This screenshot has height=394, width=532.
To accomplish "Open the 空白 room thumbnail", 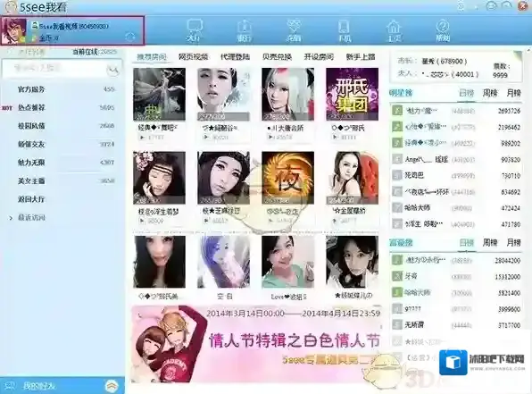I will tap(223, 262).
